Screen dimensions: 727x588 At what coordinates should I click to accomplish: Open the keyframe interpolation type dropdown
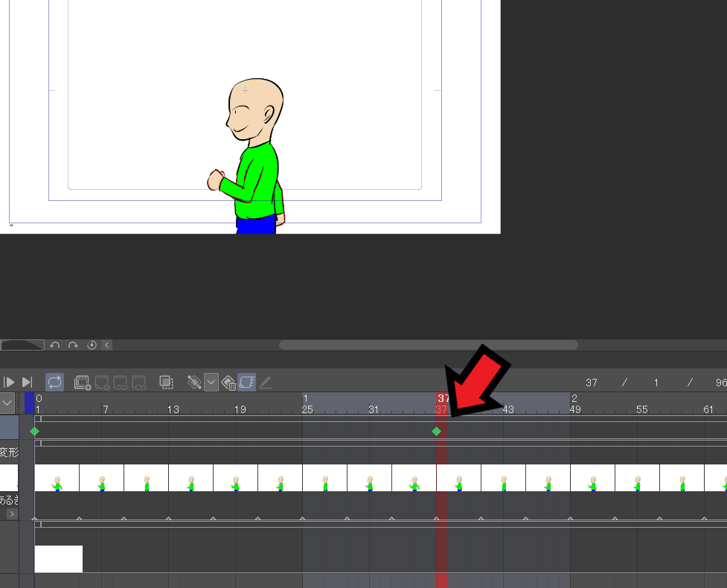click(x=211, y=383)
